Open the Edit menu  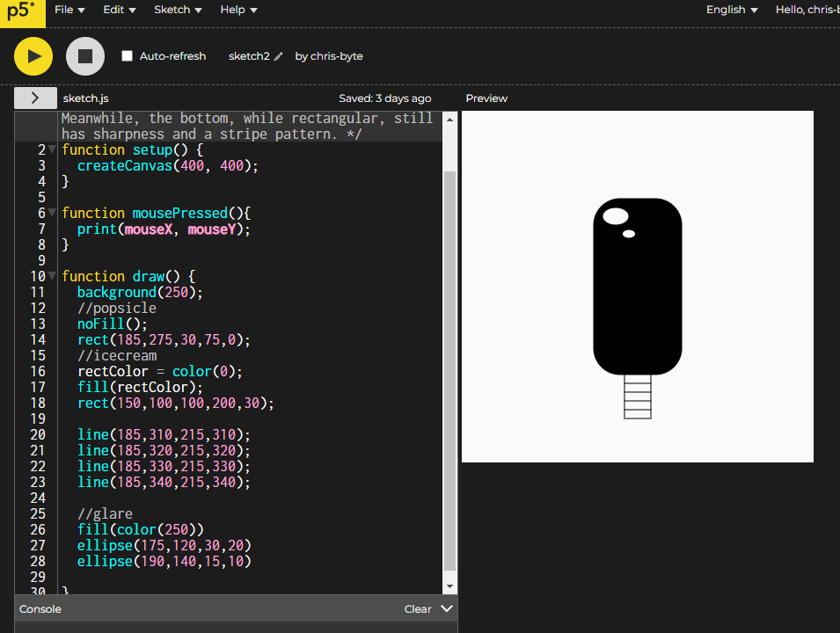[x=120, y=10]
